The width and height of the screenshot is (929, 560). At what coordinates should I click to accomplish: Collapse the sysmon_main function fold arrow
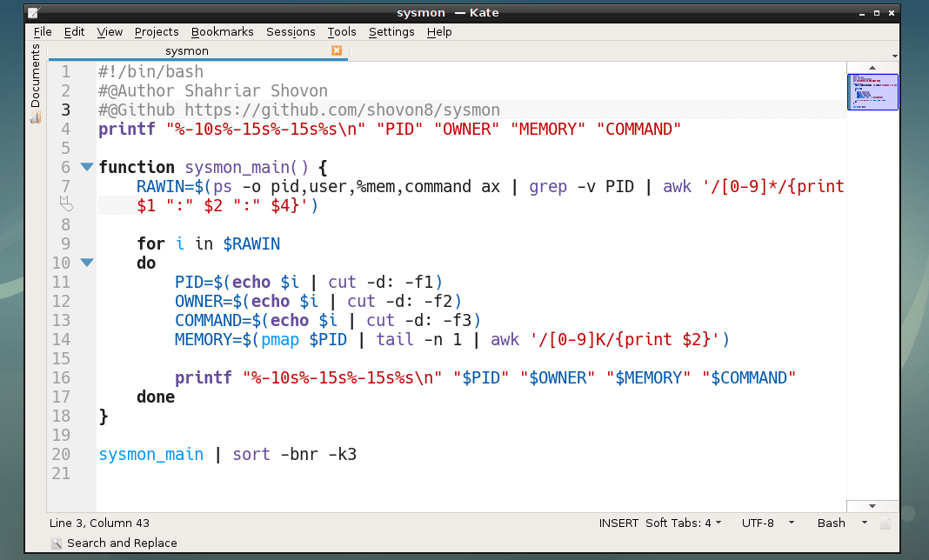coord(86,166)
